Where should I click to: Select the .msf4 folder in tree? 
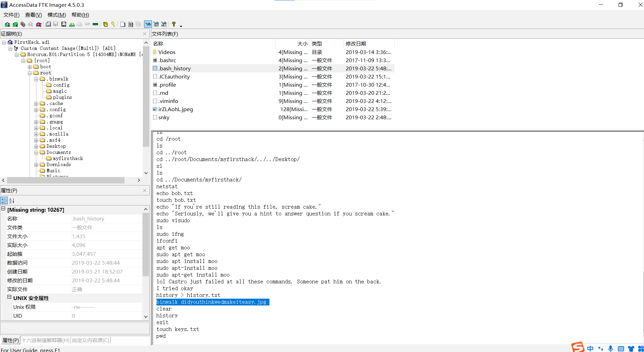pos(54,140)
